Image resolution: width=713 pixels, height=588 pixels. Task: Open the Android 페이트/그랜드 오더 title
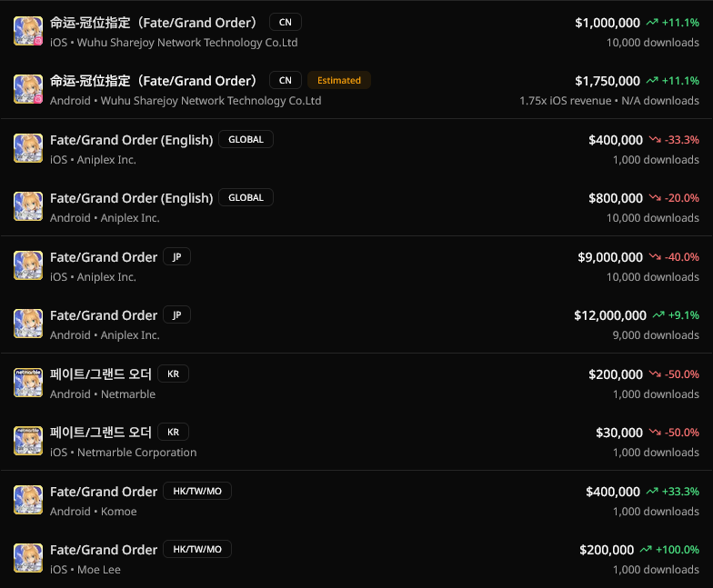(x=100, y=374)
